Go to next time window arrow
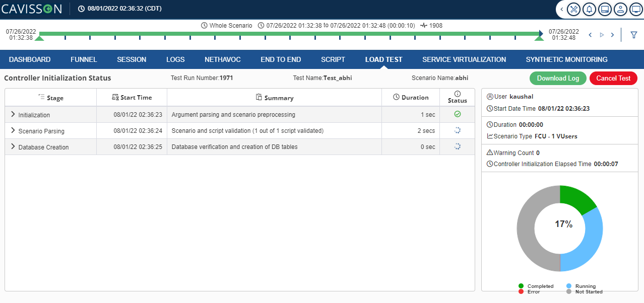Image resolution: width=644 pixels, height=303 pixels. (612, 35)
